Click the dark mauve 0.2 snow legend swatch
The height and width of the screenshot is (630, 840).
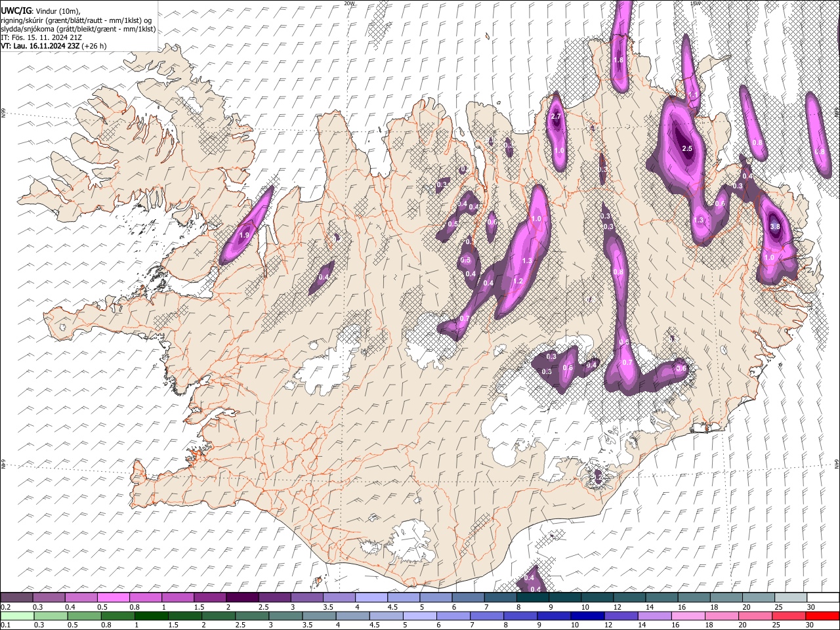[16, 598]
